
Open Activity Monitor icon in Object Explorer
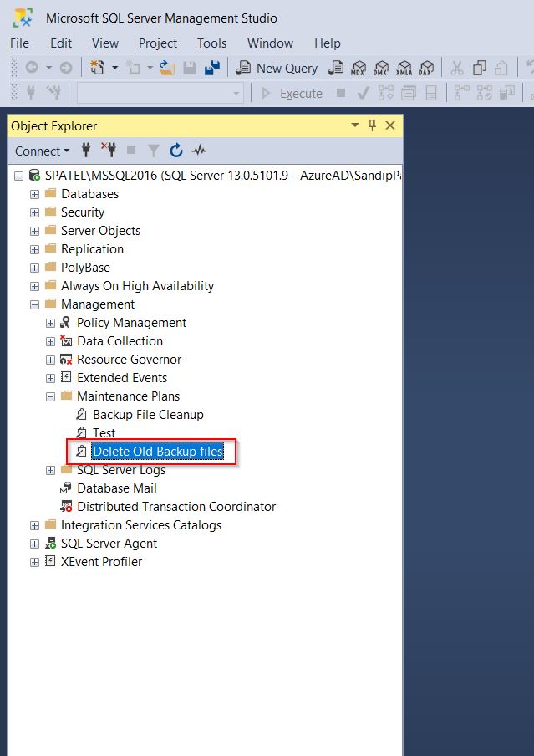(199, 151)
